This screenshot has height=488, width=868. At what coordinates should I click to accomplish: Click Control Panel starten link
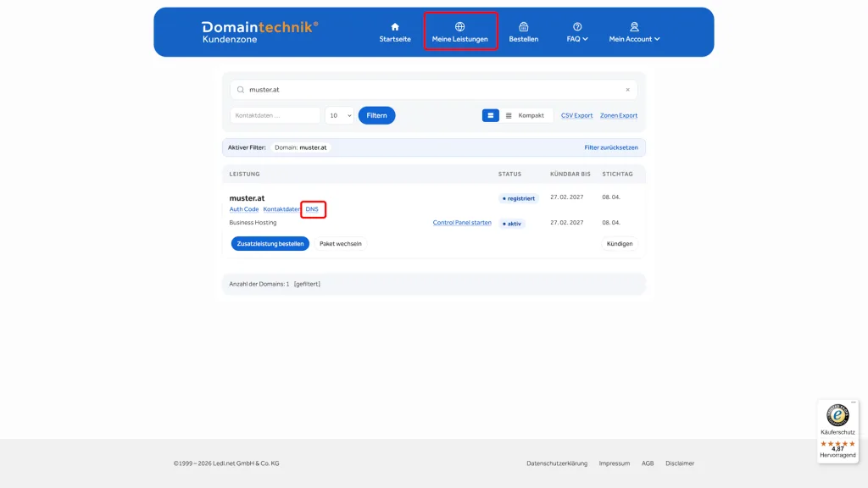click(462, 223)
